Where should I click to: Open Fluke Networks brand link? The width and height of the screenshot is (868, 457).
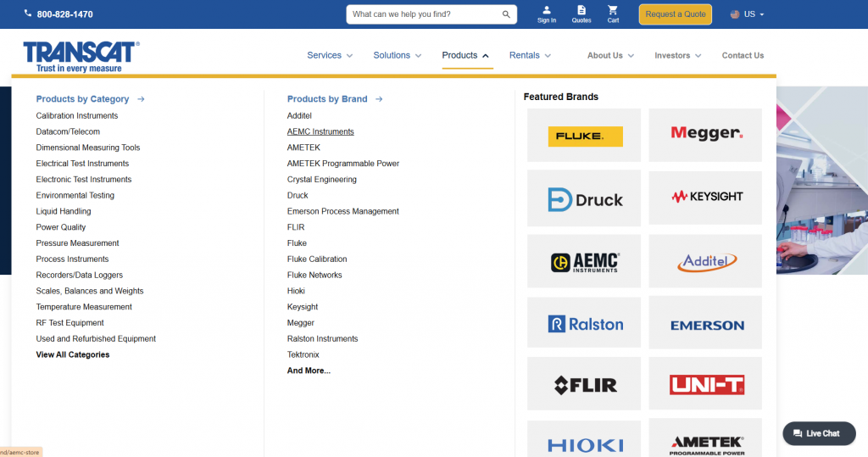(x=314, y=275)
